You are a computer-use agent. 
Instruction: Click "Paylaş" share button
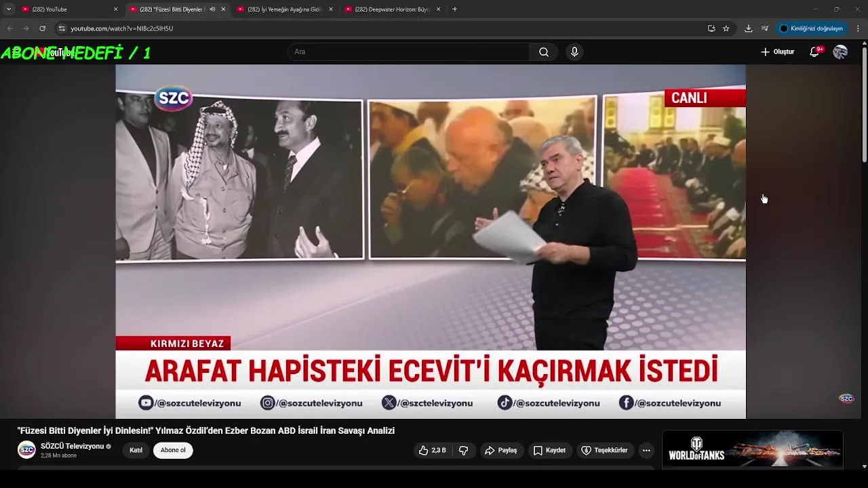pos(501,450)
